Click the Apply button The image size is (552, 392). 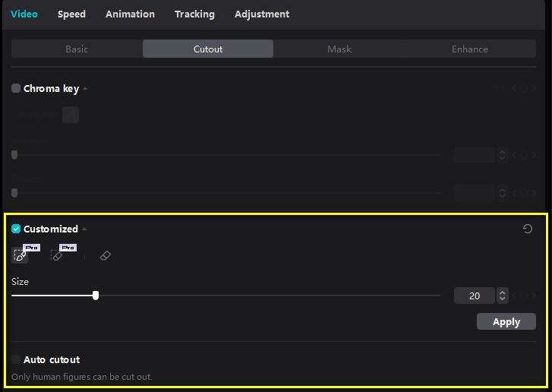(x=506, y=321)
